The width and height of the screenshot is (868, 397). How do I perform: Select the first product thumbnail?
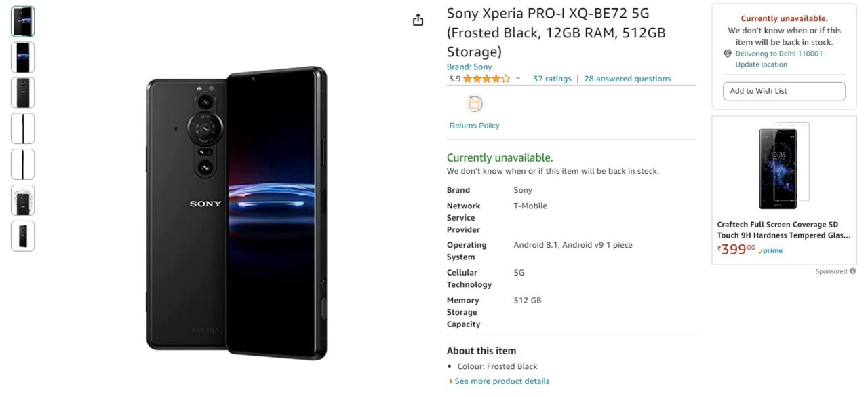tap(22, 22)
